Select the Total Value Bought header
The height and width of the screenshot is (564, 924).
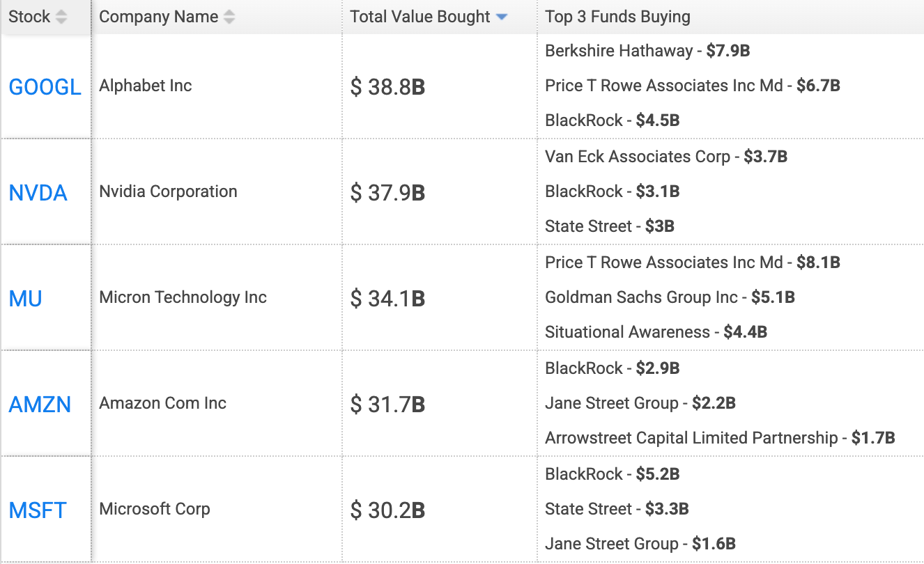pyautogui.click(x=440, y=17)
